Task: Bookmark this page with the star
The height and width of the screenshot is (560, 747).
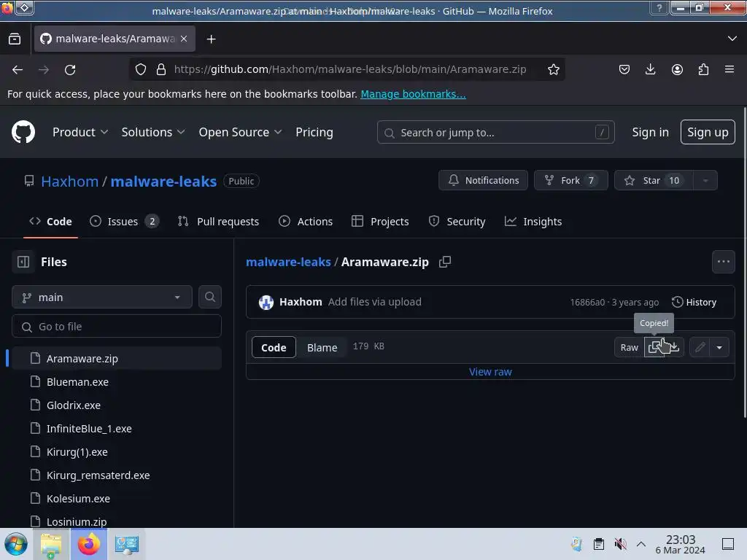Action: pyautogui.click(x=553, y=69)
